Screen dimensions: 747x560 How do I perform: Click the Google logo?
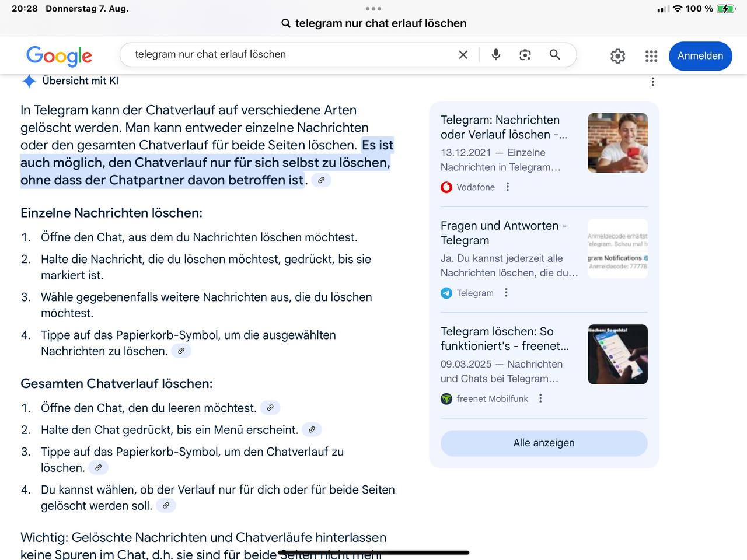pos(59,55)
